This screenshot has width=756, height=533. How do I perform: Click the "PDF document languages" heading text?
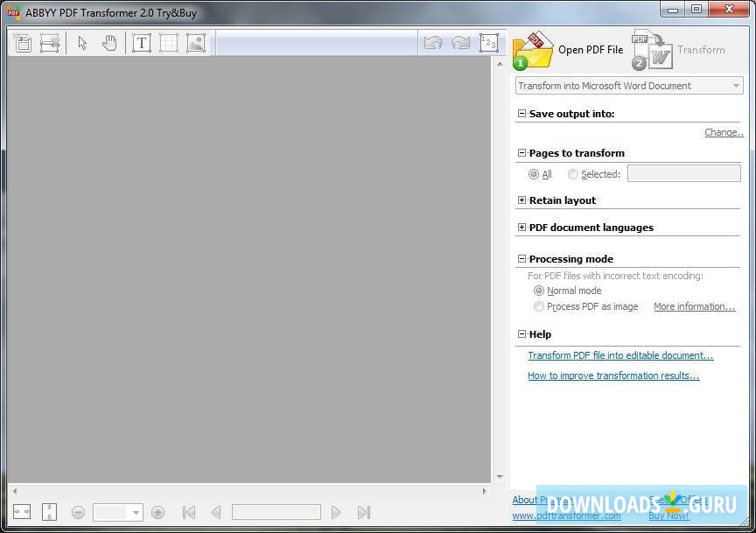591,228
